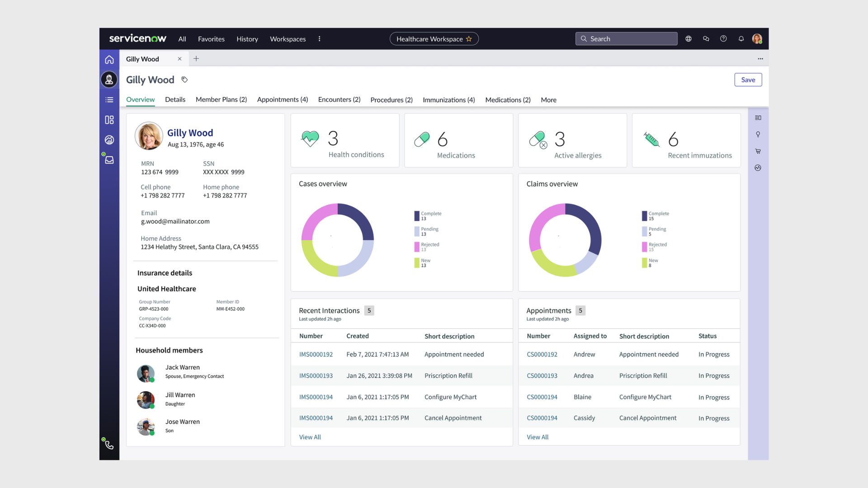Image resolution: width=868 pixels, height=488 pixels.
Task: Click the tag icon beside Gilly Wood
Action: 184,80
